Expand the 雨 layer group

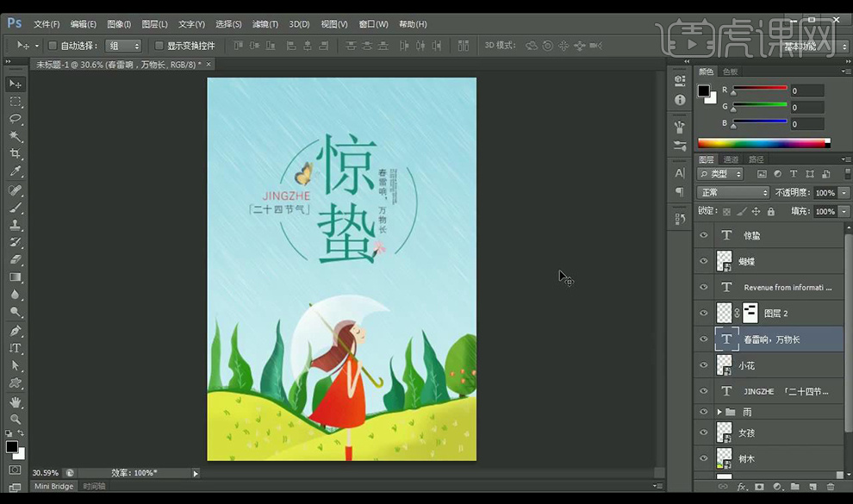point(719,412)
